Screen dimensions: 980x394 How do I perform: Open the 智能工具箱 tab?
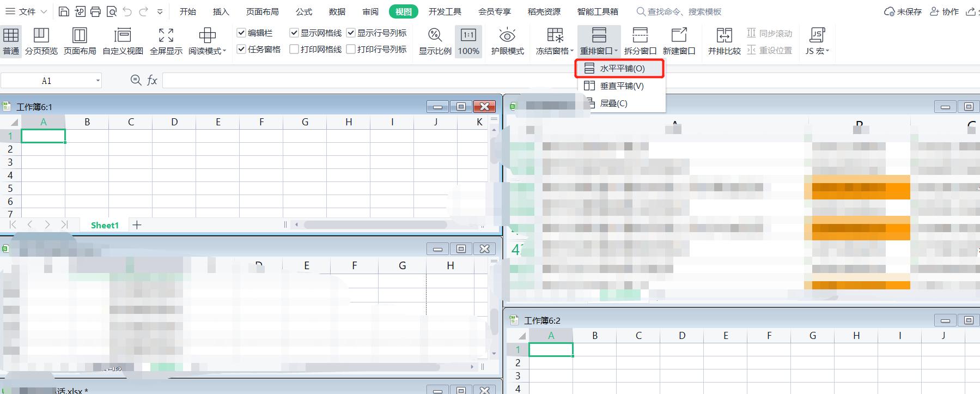point(598,11)
